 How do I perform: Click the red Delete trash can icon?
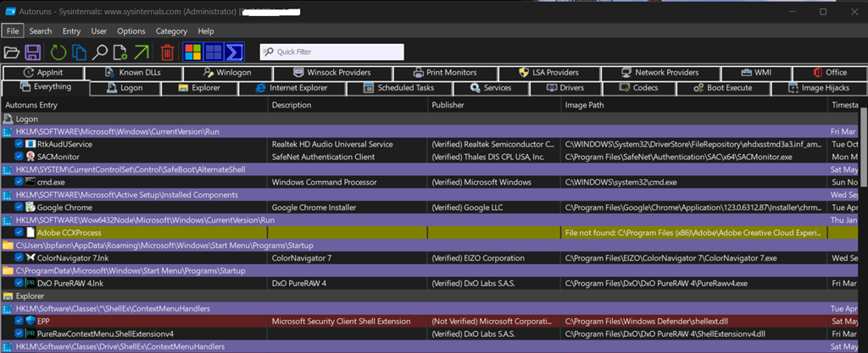point(168,52)
